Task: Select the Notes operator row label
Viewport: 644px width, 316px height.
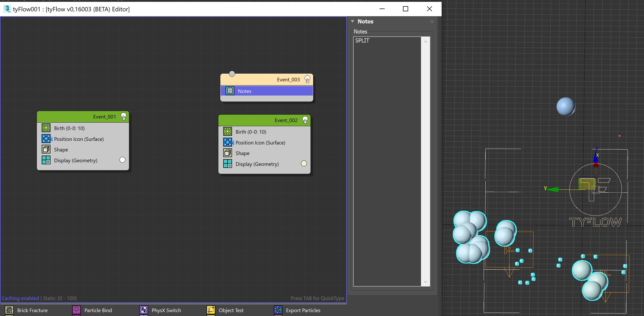Action: click(245, 91)
